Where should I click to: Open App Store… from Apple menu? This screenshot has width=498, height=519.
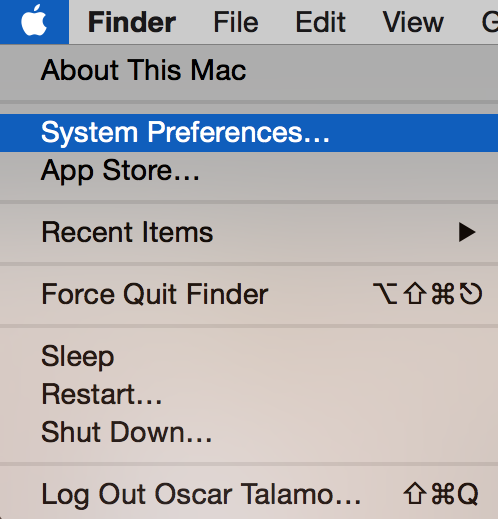(249, 171)
